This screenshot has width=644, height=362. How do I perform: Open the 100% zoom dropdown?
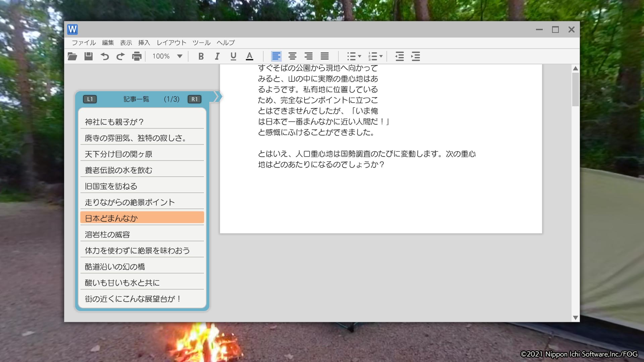180,56
